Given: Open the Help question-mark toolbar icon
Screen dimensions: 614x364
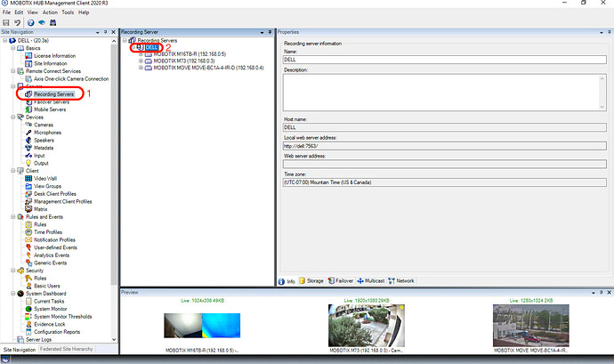Looking at the screenshot, I should (30, 23).
